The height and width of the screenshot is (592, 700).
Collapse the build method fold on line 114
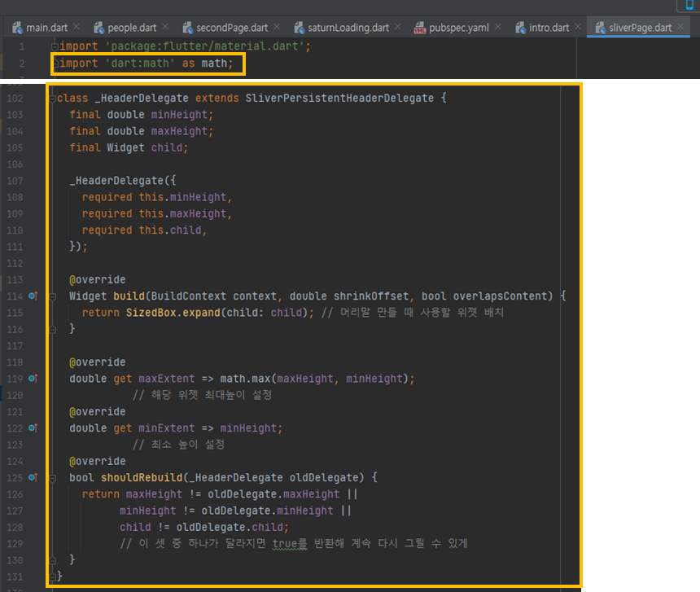point(53,296)
